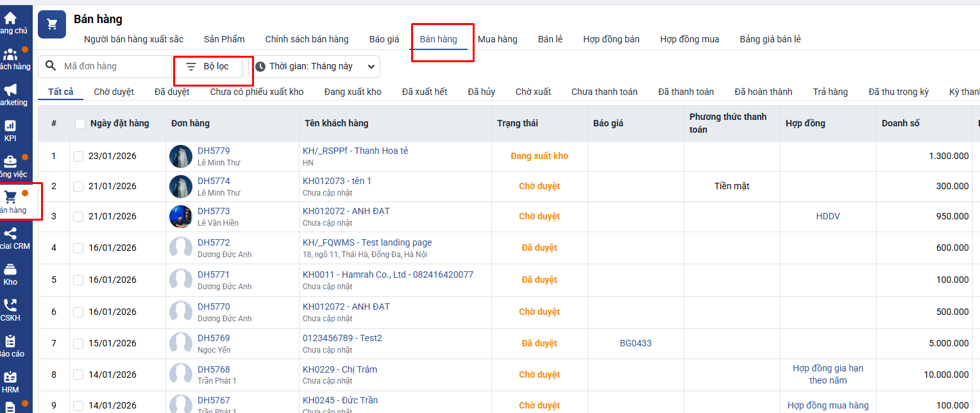Open the Marketing megaphone icon
Viewport: 980px width, 413px height.
pyautogui.click(x=10, y=90)
